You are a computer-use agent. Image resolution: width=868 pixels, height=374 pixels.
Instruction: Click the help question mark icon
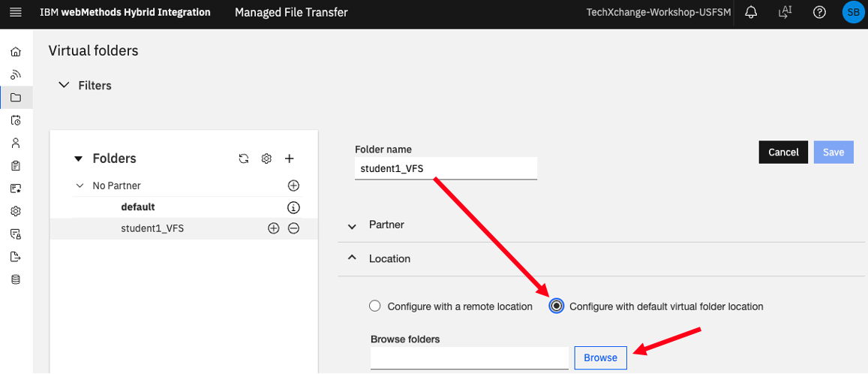[819, 12]
